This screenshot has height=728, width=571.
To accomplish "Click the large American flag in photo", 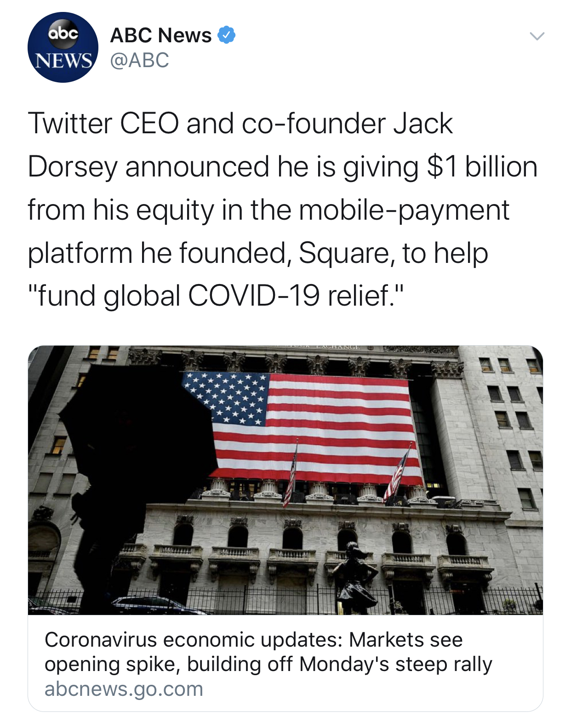I will 303,427.
